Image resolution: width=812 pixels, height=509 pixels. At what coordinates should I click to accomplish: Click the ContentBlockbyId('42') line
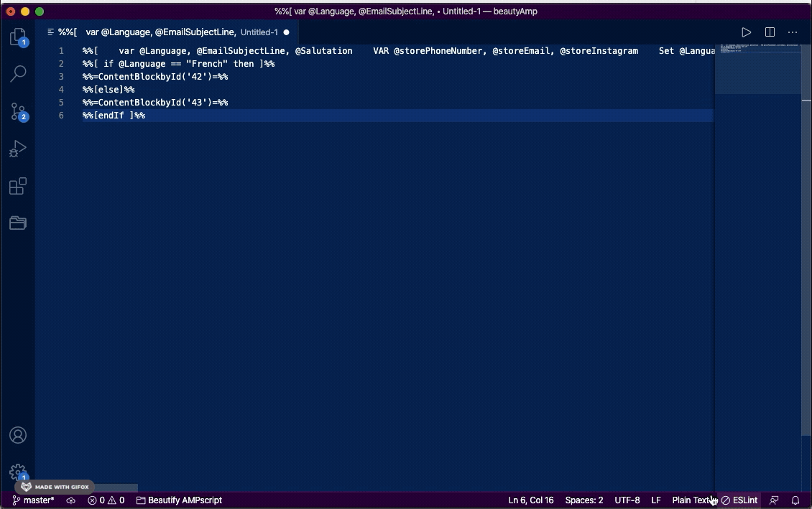tap(154, 77)
